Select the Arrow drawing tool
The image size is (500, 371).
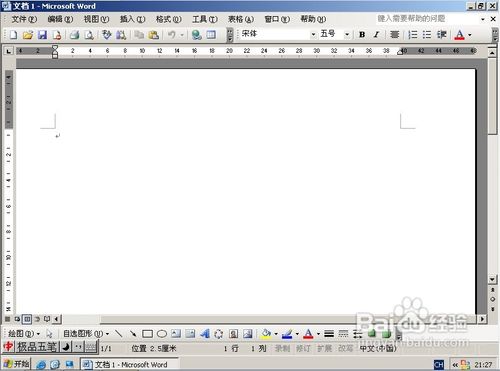(x=133, y=333)
